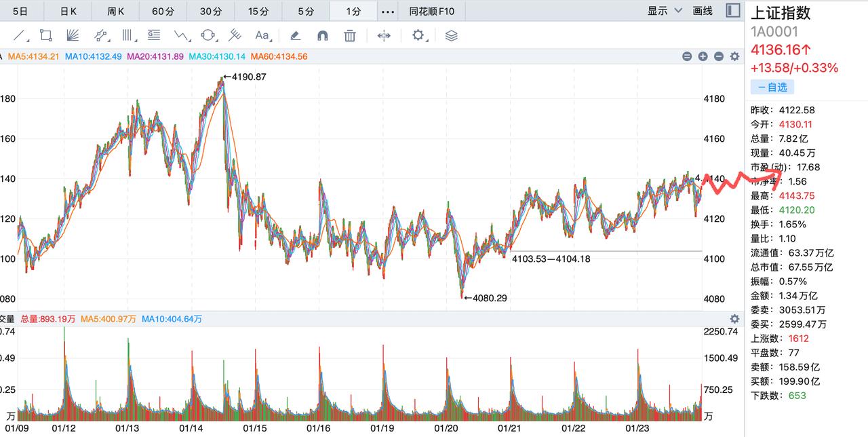This screenshot has width=868, height=437.
Task: Click the MA20:4131.89 indicator label
Action: pyautogui.click(x=155, y=56)
